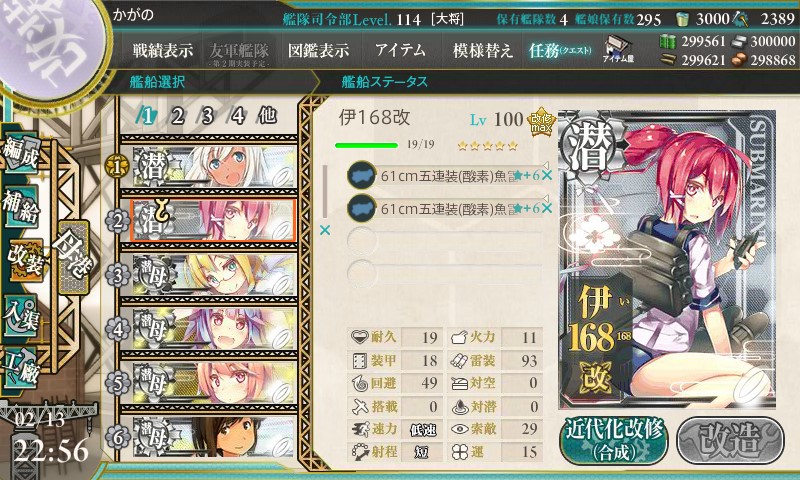Switch to fleet tab 2
The height and width of the screenshot is (480, 800).
click(x=178, y=117)
